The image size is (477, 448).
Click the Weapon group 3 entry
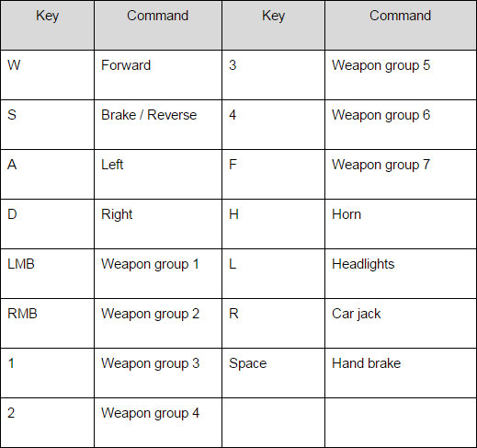point(158,373)
